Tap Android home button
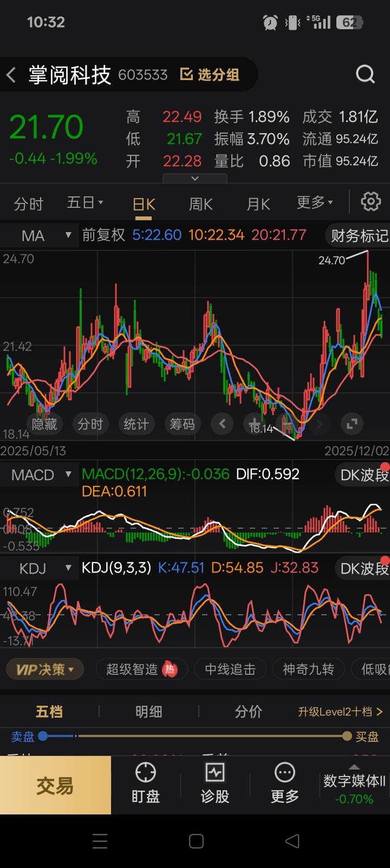Image resolution: width=390 pixels, height=868 pixels. (x=196, y=841)
